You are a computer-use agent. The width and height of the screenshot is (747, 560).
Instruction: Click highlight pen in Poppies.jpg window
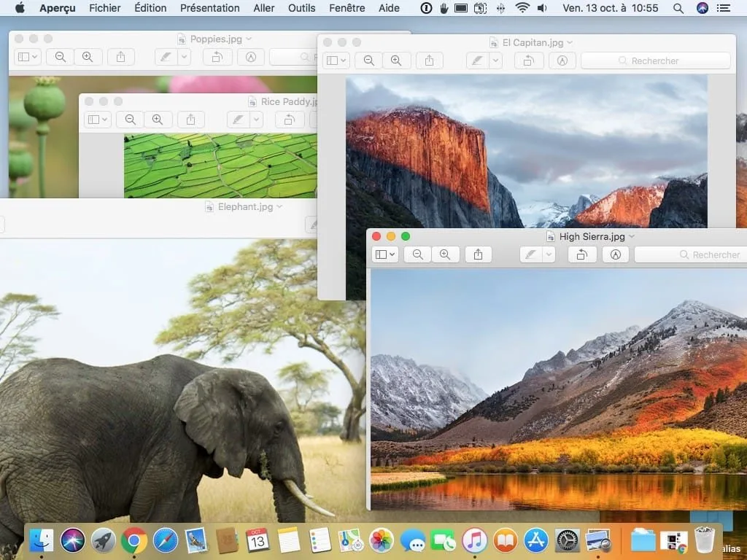pos(166,57)
